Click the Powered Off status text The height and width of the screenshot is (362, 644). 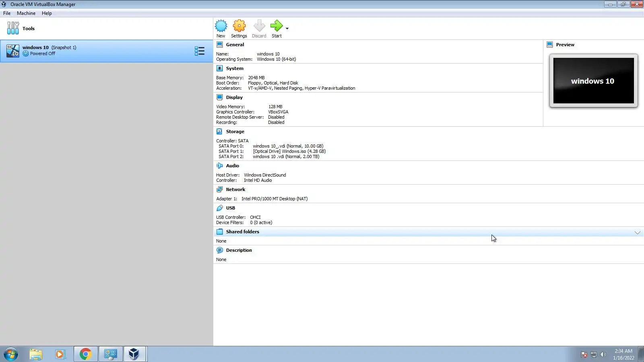pos(43,53)
